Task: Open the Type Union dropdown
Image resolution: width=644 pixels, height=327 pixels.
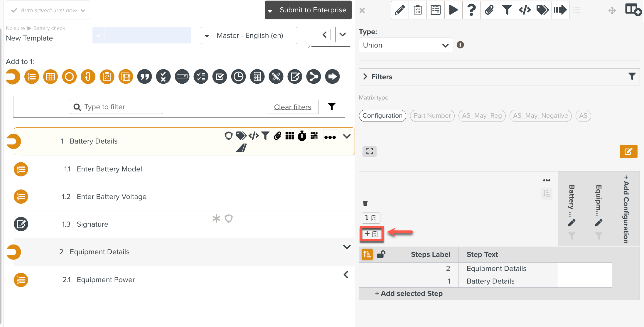Action: point(405,45)
